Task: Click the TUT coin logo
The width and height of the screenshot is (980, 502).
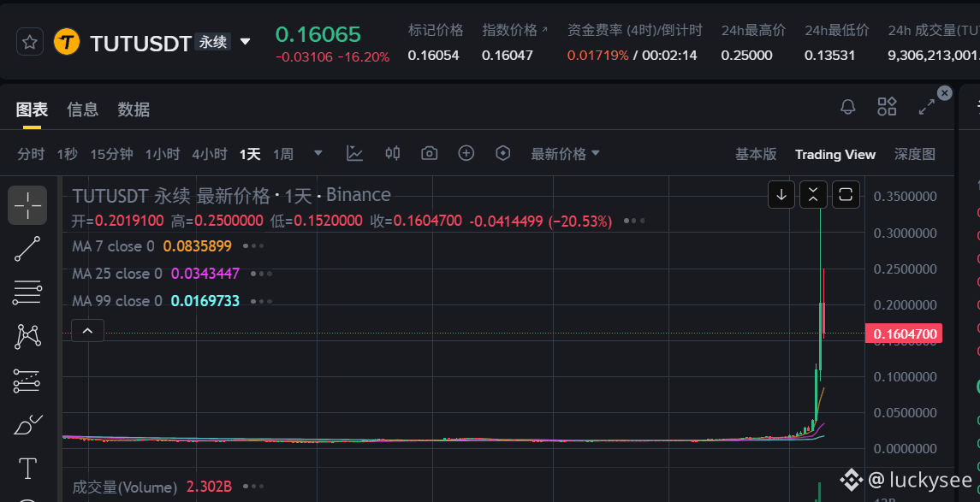Action: (66, 43)
